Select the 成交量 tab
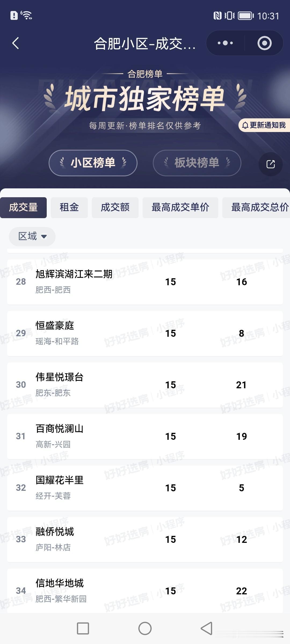This screenshot has height=644, width=290. click(23, 207)
